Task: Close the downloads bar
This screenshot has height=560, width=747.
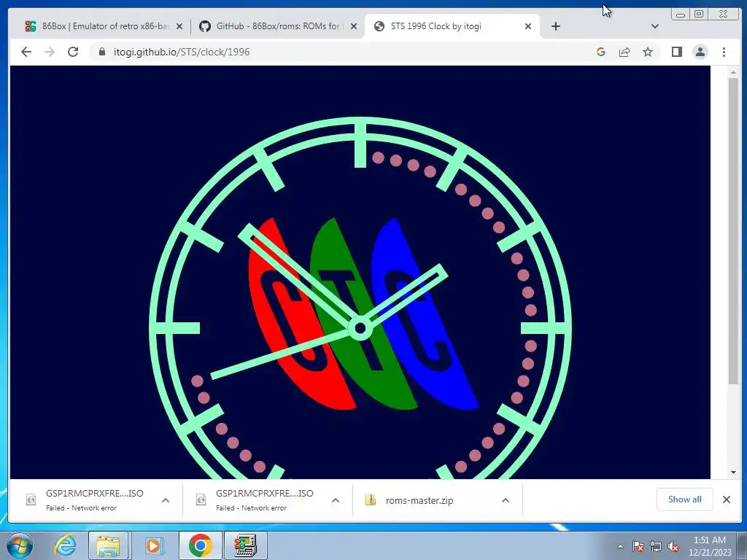Action: click(x=726, y=499)
